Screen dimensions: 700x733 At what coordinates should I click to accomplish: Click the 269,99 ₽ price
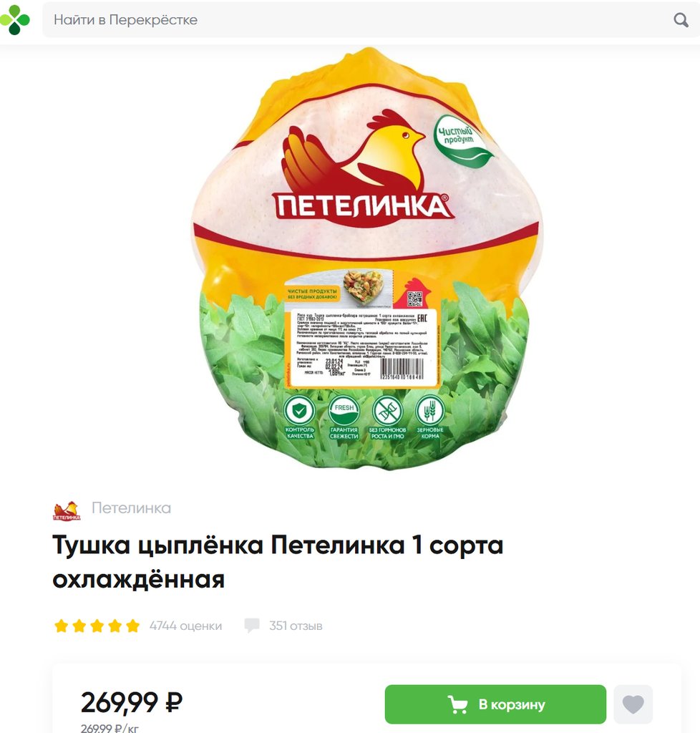[x=131, y=702]
